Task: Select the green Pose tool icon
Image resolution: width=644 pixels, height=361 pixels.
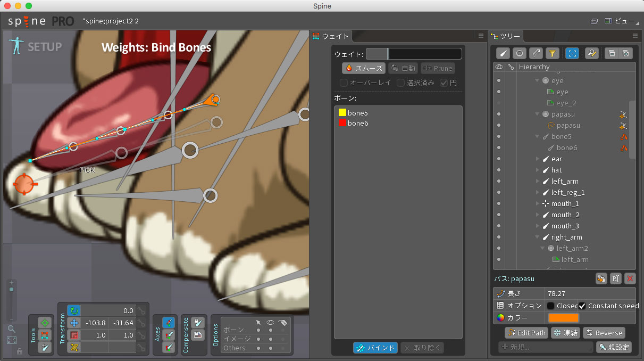Action: (x=45, y=323)
